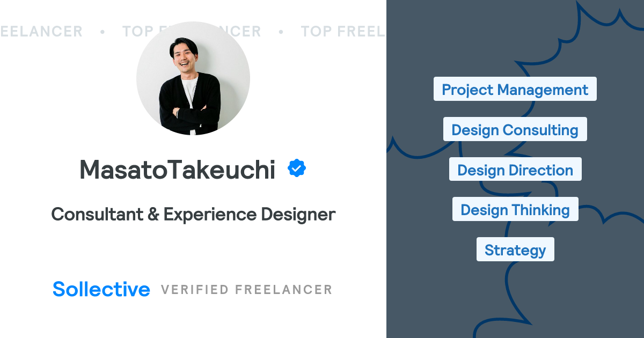
Task: Pick the Design Thinking skill tag
Action: coord(515,209)
